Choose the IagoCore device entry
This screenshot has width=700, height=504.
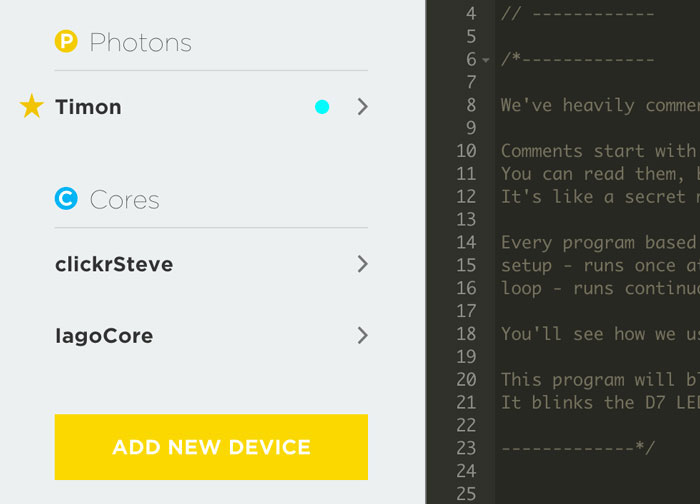click(x=104, y=336)
